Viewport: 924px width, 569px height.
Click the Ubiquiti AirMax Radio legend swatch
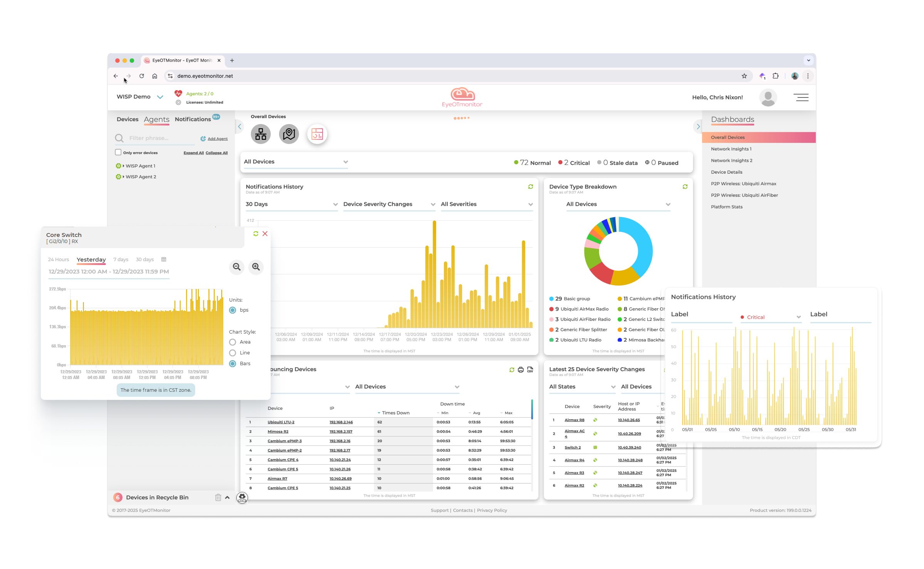(551, 309)
